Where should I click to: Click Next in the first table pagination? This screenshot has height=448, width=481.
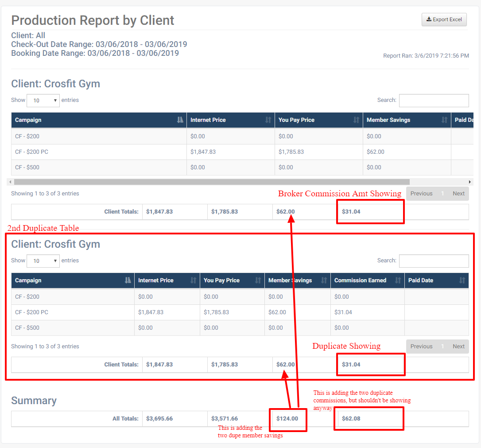coord(458,193)
